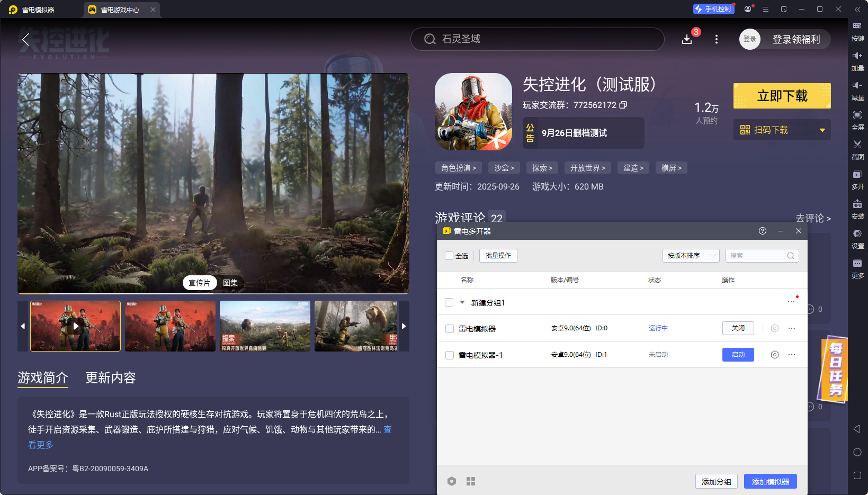Enter fullscreen mode from the sidebar

[x=857, y=119]
